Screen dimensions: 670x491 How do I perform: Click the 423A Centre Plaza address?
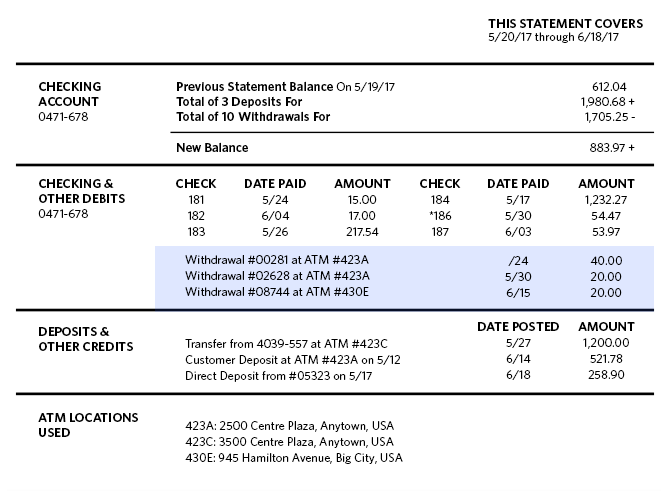289,426
